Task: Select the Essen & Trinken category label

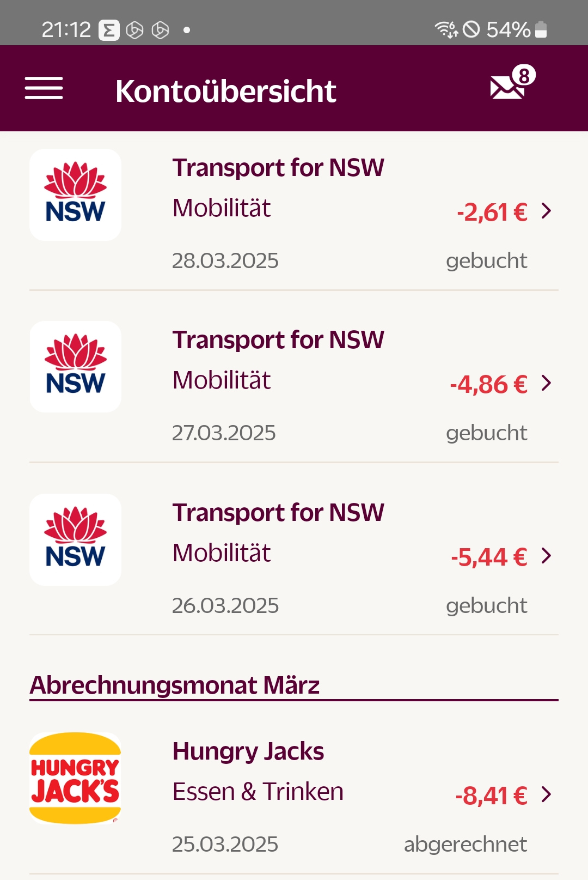Action: (258, 792)
